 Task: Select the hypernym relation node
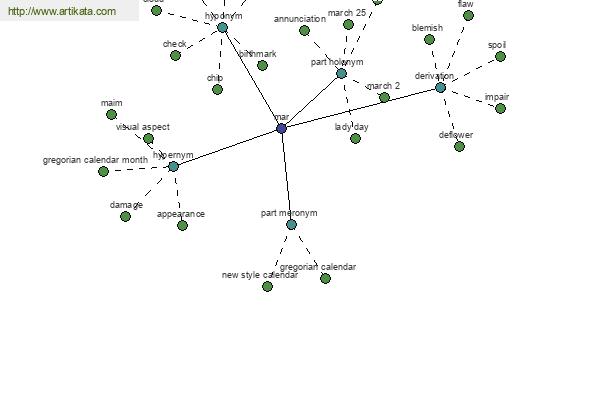point(173,167)
